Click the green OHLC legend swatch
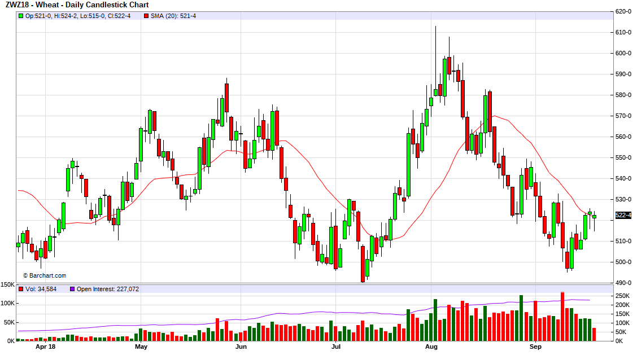This screenshot has height=364, width=637. 21,16
